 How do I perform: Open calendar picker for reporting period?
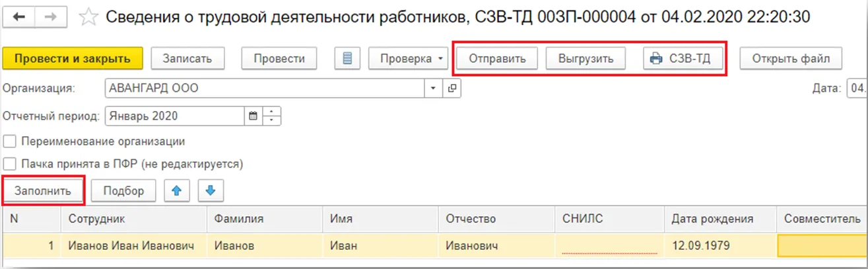252,116
